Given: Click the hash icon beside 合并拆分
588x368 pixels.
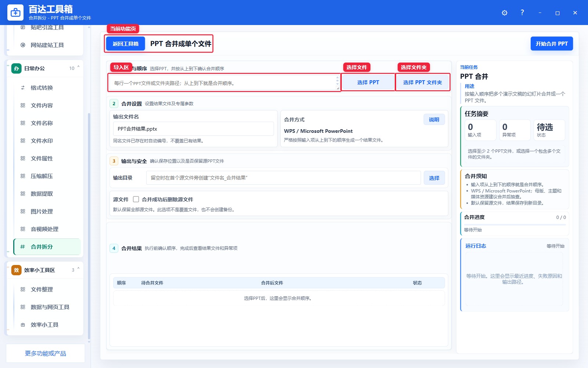Looking at the screenshot, I should pyautogui.click(x=22, y=247).
